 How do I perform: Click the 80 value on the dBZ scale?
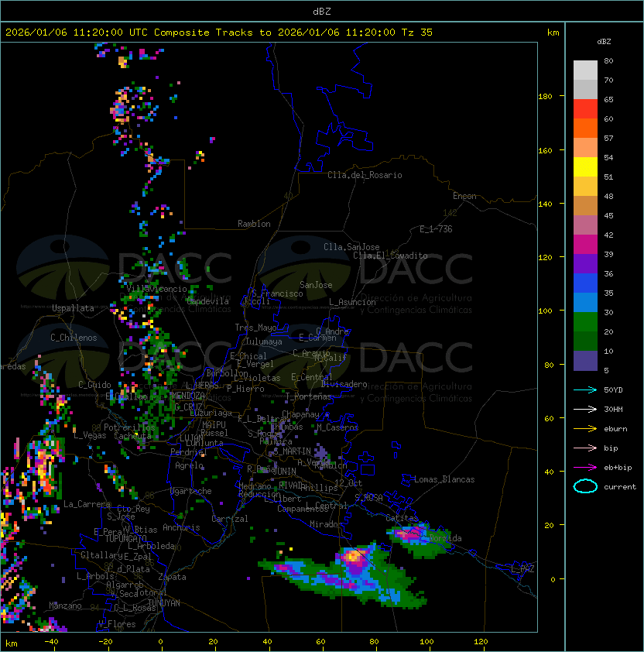point(608,60)
